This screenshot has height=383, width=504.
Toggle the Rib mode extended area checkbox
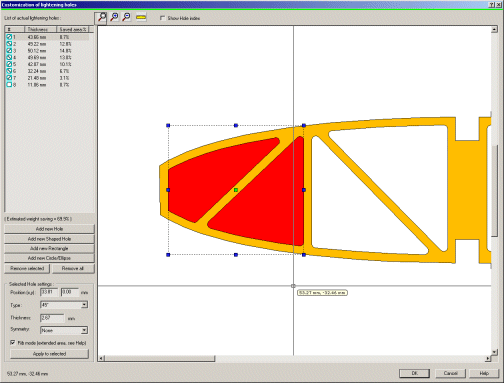point(13,342)
